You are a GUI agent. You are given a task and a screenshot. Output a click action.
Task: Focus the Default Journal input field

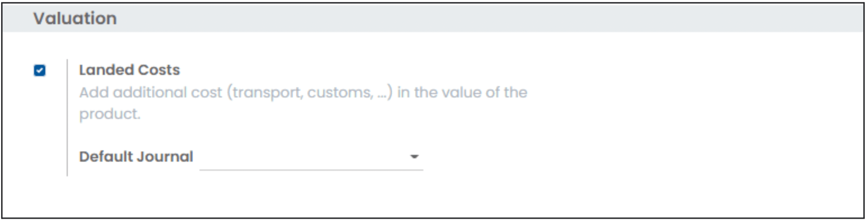(x=311, y=157)
